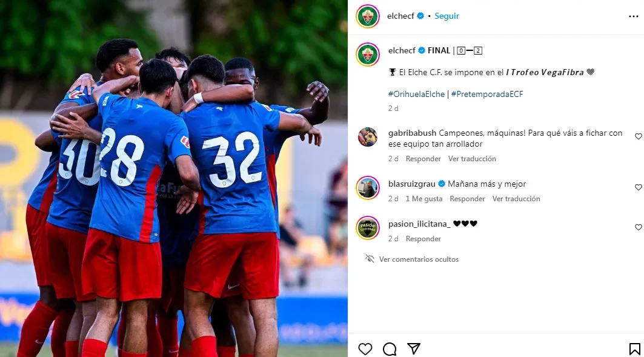The image size is (644, 357).
Task: Like gabribabush's comment
Action: (x=639, y=136)
